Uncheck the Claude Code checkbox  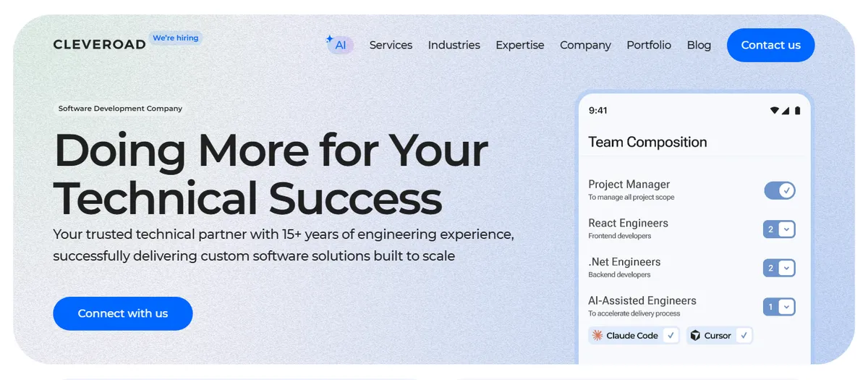[x=671, y=335]
